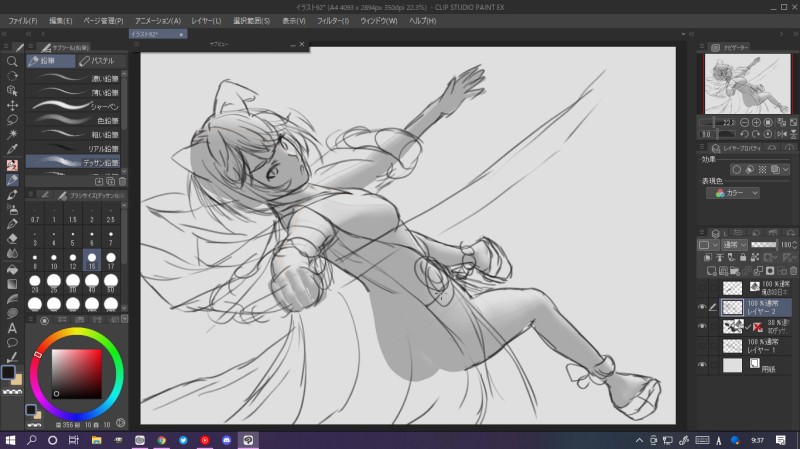Screen dimensions: 800x449
Task: Select the Gradient tool
Action: (x=12, y=284)
